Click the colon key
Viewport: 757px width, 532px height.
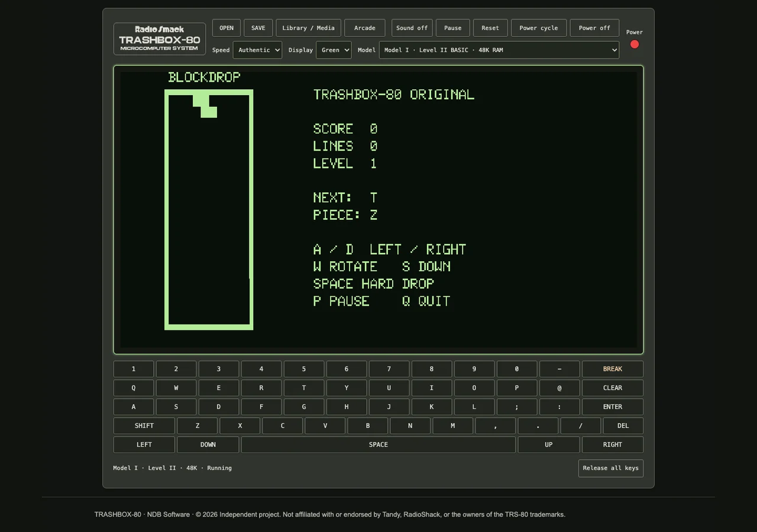click(559, 407)
